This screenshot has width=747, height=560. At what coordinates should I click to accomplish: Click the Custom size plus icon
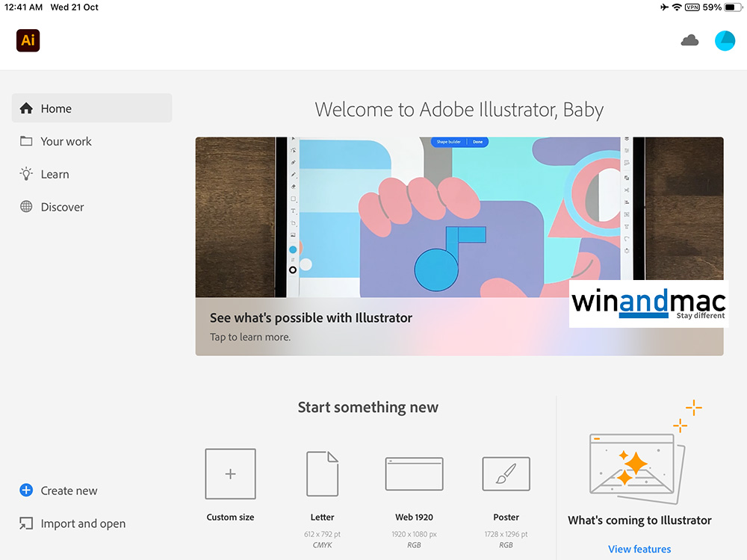tap(230, 474)
